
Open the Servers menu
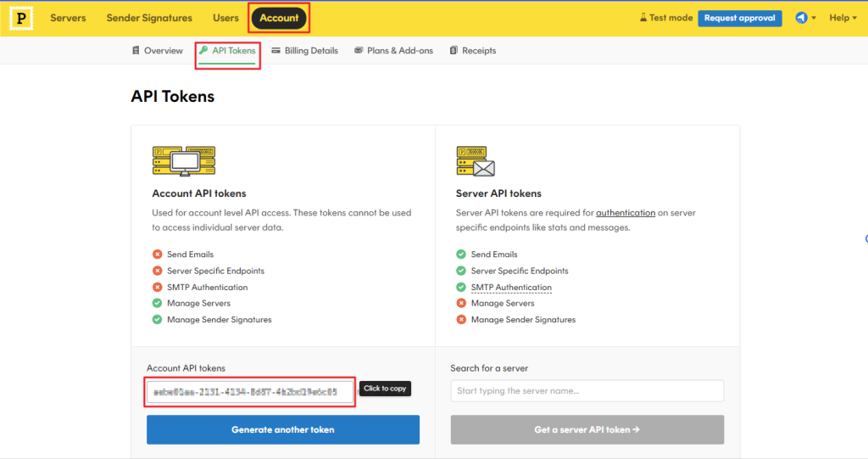(x=68, y=19)
